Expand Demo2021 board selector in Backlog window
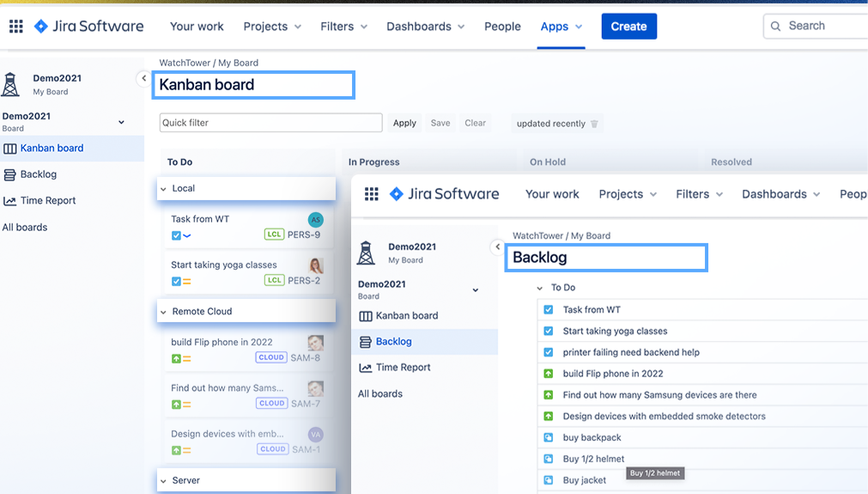Viewport: 868px width, 494px height. [476, 290]
